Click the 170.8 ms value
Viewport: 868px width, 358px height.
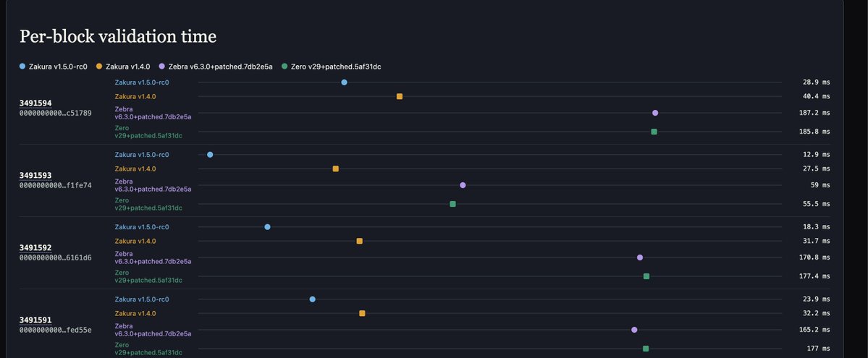[x=814, y=258]
